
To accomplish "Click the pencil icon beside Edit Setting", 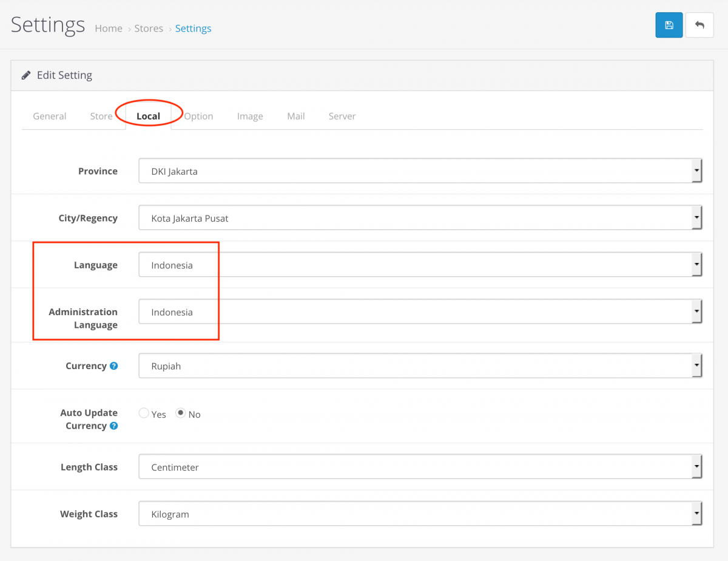I will 26,75.
